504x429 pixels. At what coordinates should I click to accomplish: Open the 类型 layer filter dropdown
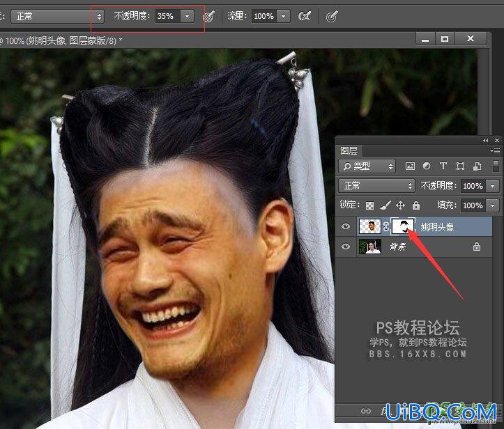coord(367,166)
